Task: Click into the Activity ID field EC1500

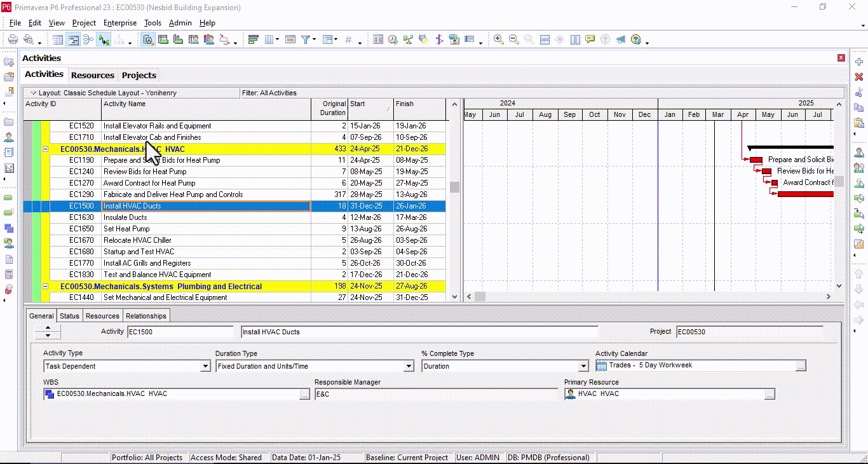Action: tap(180, 332)
